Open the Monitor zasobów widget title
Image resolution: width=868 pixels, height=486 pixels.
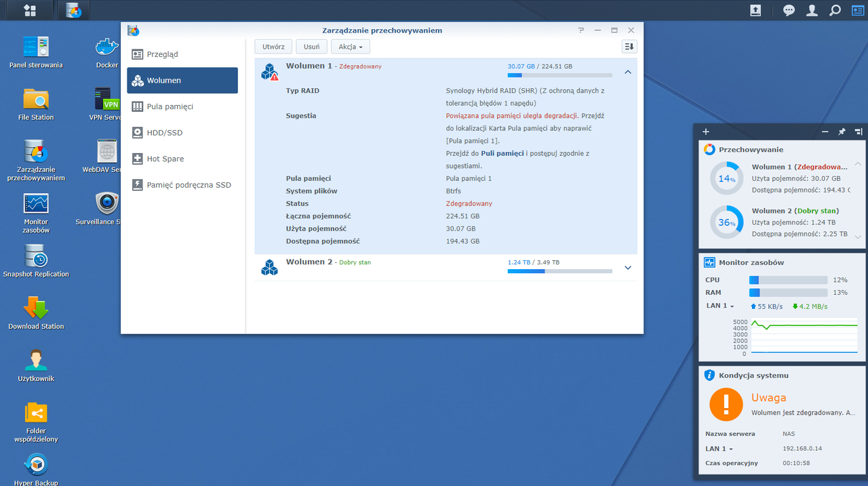pyautogui.click(x=751, y=262)
